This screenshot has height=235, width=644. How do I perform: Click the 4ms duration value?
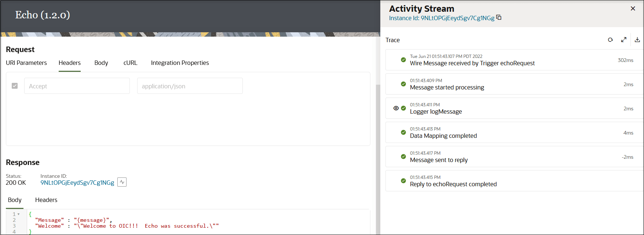click(x=628, y=133)
